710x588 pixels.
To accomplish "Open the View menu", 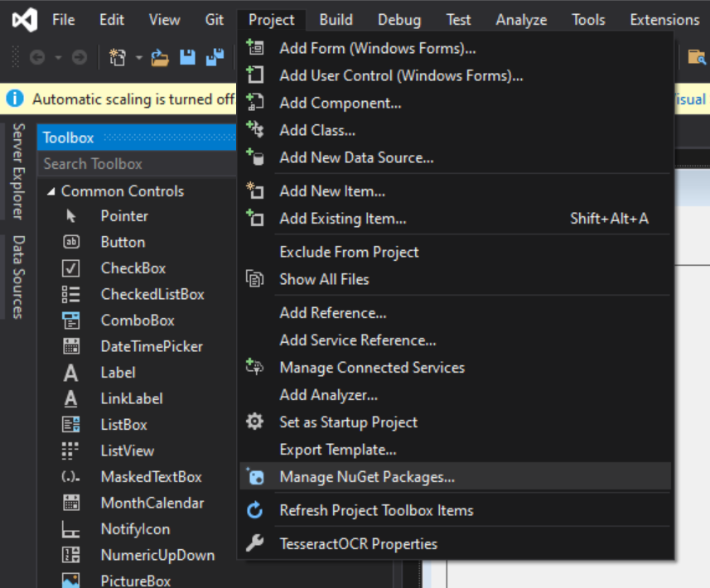I will click(x=164, y=20).
